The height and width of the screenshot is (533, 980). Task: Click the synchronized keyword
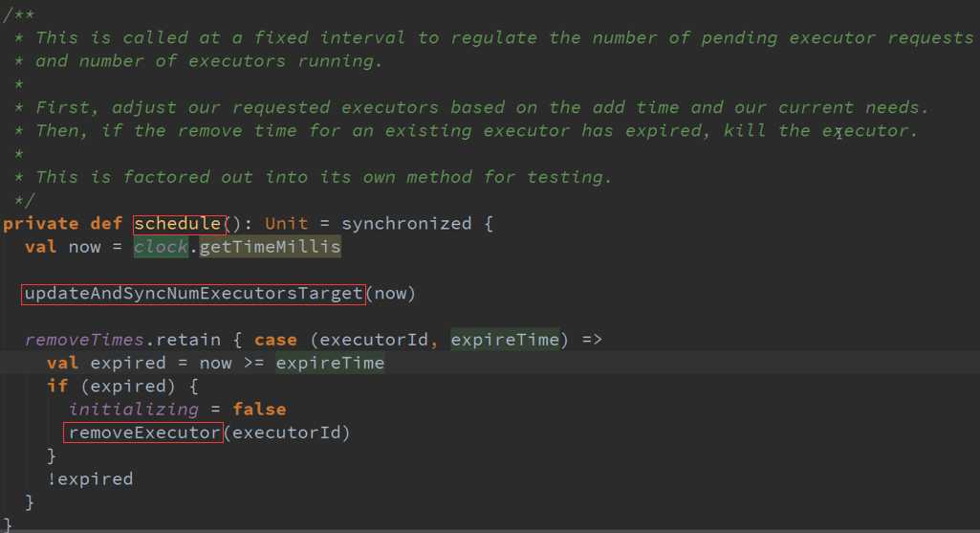pos(406,223)
